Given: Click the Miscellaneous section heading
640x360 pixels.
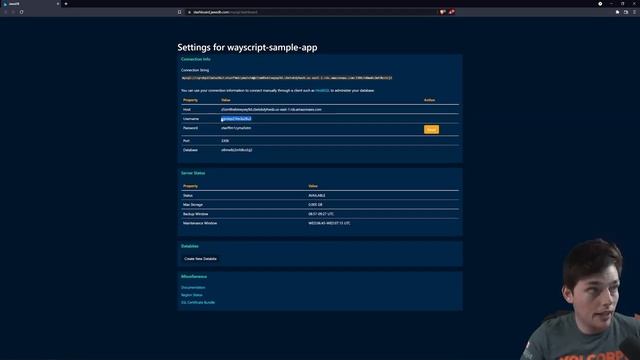Looking at the screenshot, I should 194,277.
